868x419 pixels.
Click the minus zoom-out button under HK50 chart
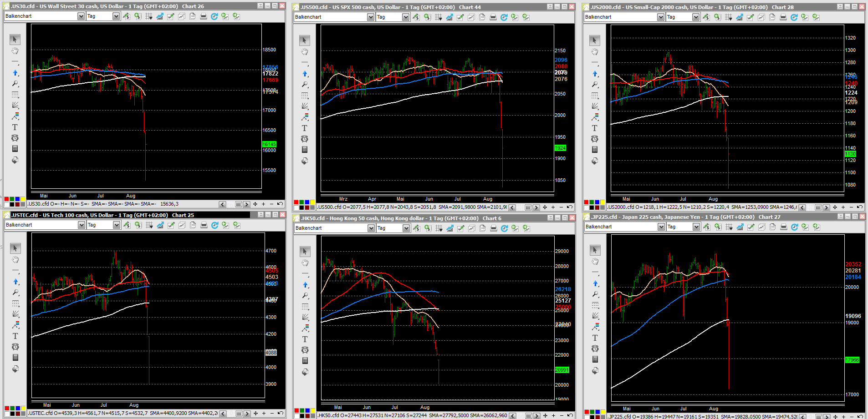[562, 415]
